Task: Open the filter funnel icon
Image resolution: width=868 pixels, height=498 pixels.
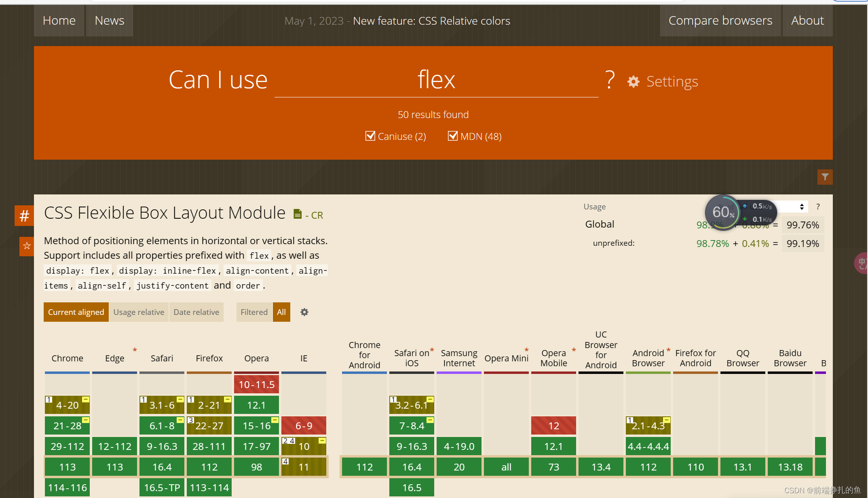Action: point(825,177)
